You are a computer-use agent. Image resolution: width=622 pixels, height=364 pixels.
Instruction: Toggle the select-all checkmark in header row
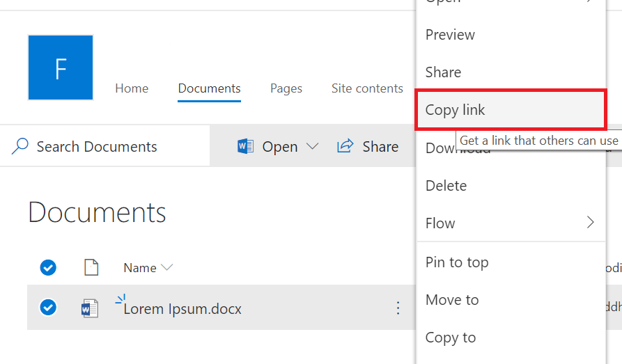[48, 268]
